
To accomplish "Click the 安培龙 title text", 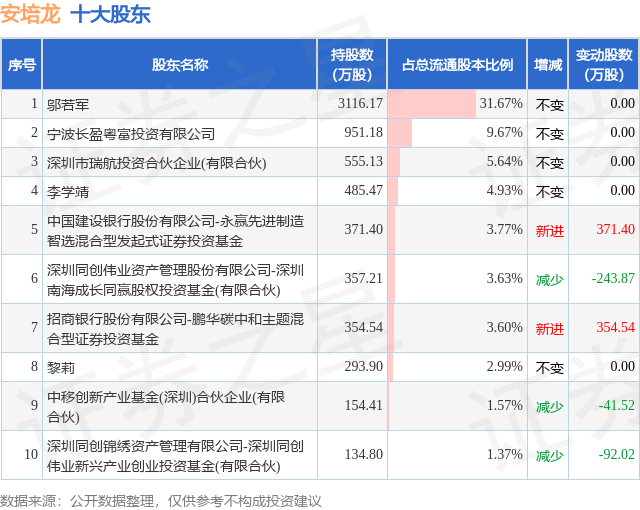I will [x=30, y=14].
